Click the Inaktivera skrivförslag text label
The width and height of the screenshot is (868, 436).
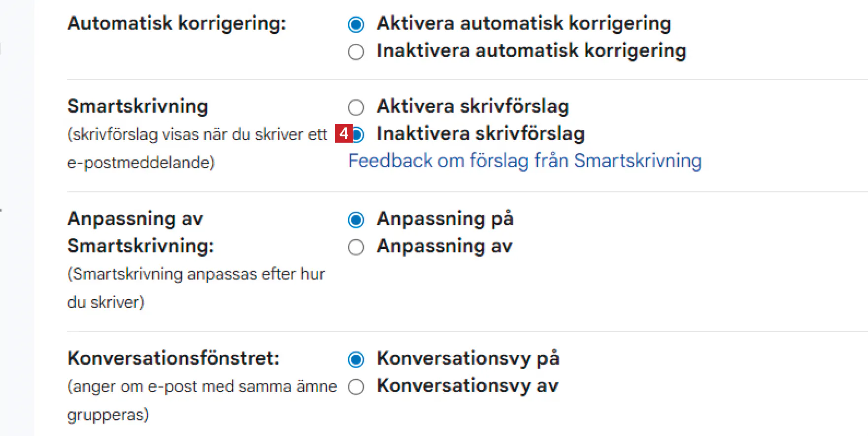480,134
